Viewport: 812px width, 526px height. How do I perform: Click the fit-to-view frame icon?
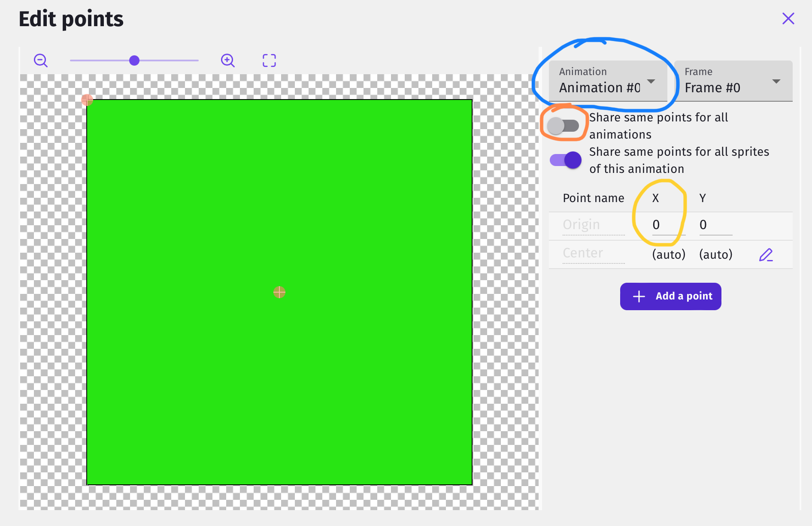268,60
